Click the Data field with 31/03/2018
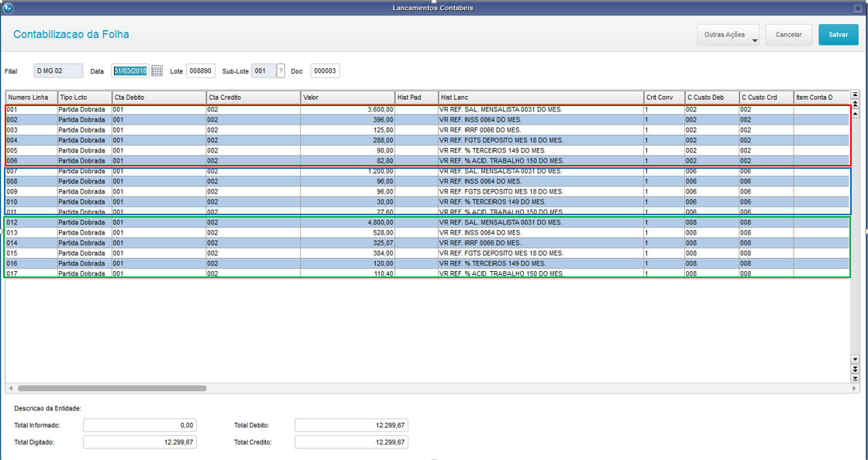Screen dimensions: 868x460 click(x=130, y=70)
